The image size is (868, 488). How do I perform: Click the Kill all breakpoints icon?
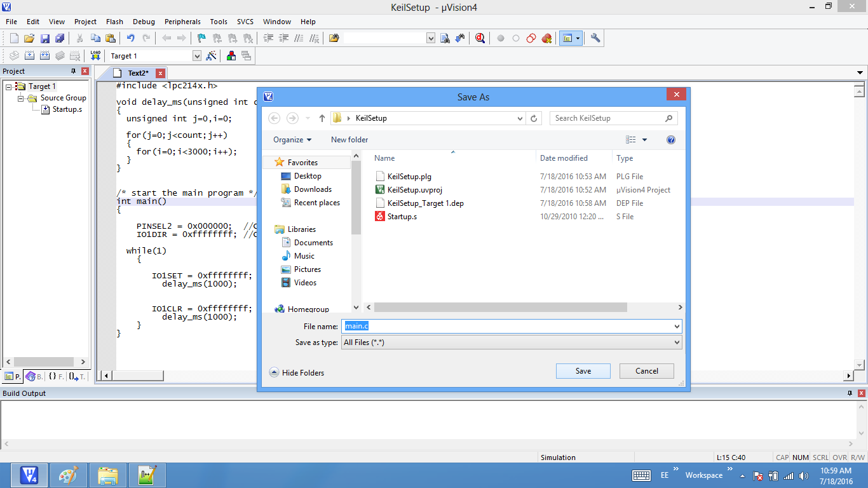pos(546,38)
